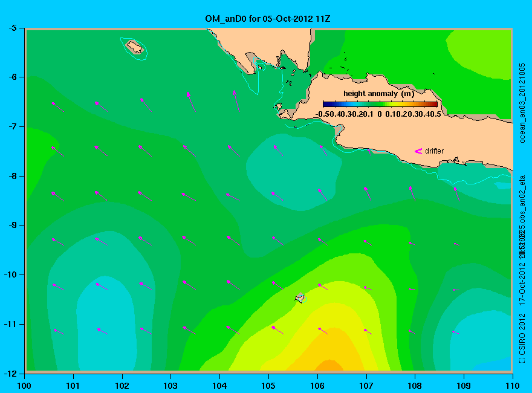Click the "107" longitude tick label

pyautogui.click(x=366, y=386)
